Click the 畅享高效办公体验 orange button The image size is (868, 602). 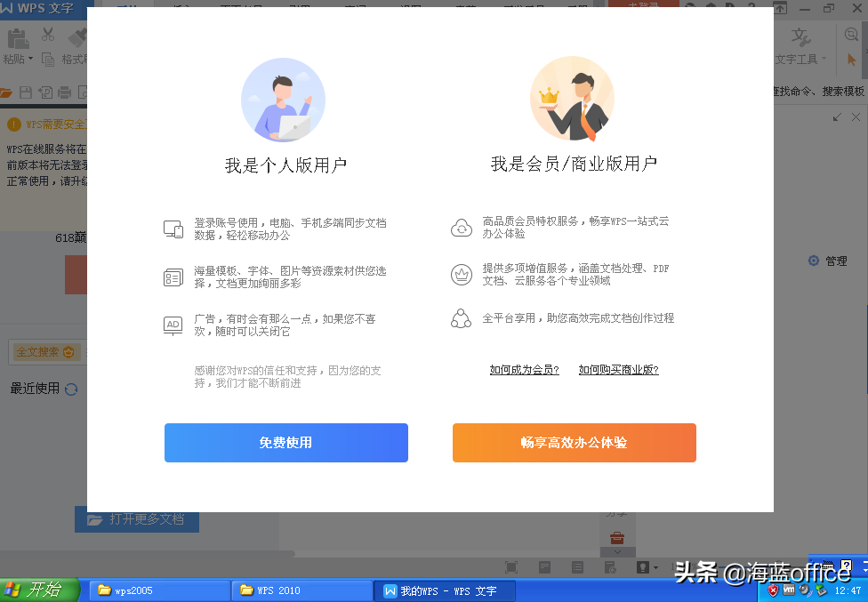pos(574,443)
